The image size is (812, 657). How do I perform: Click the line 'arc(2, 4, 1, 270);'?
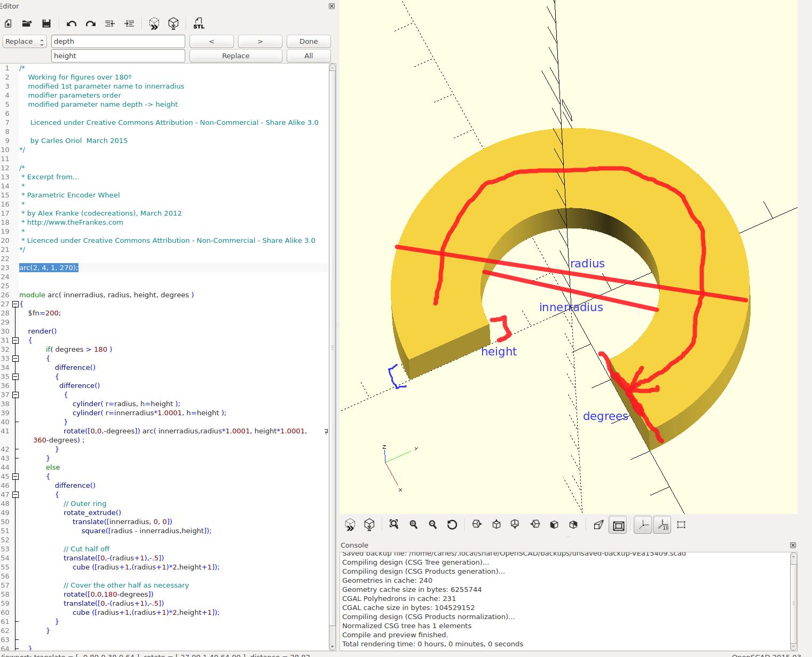49,267
